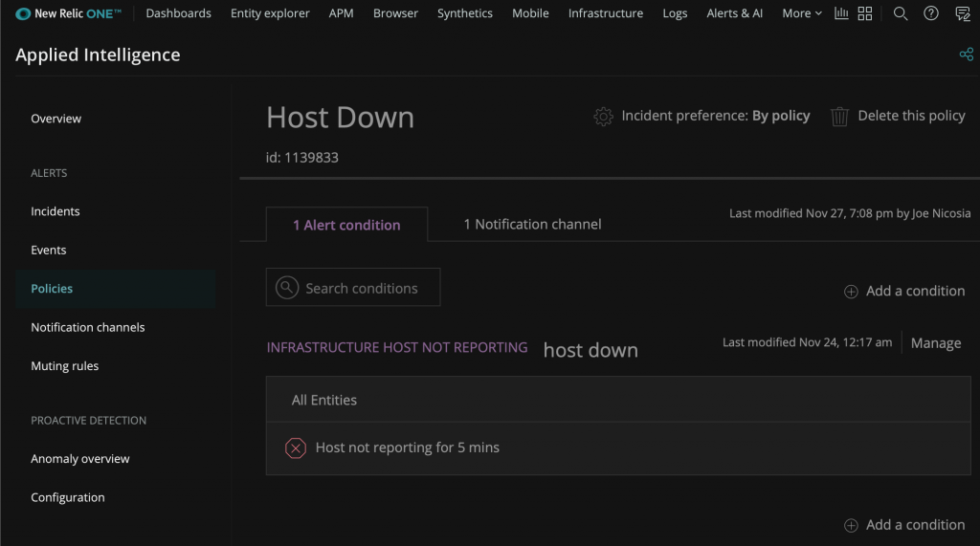Viewport: 980px width, 546px height.
Task: Open Logs
Action: tap(675, 13)
